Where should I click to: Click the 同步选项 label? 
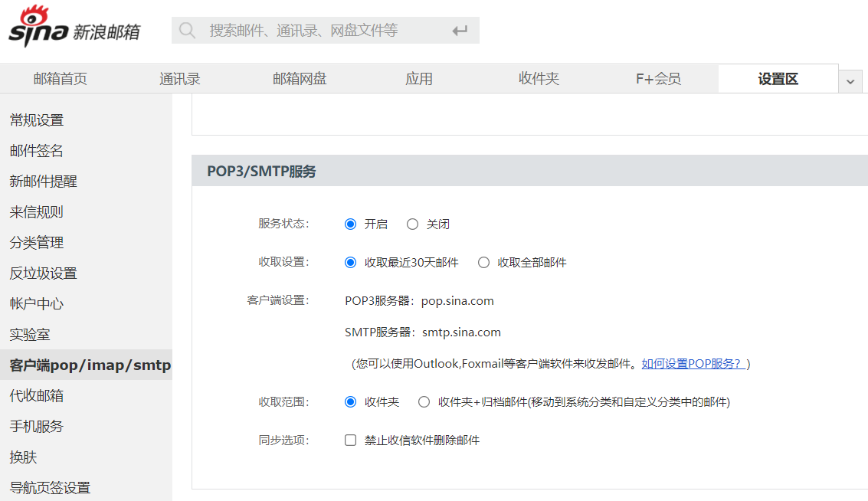(283, 440)
